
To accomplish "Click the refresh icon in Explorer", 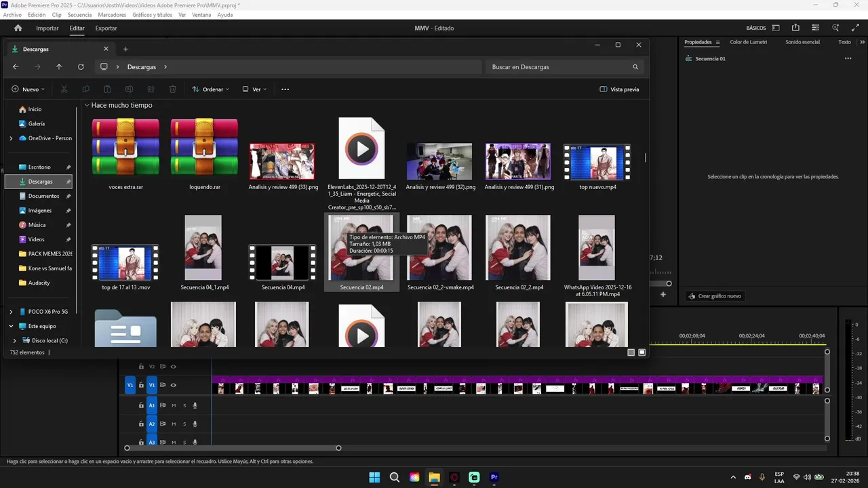I will point(81,67).
